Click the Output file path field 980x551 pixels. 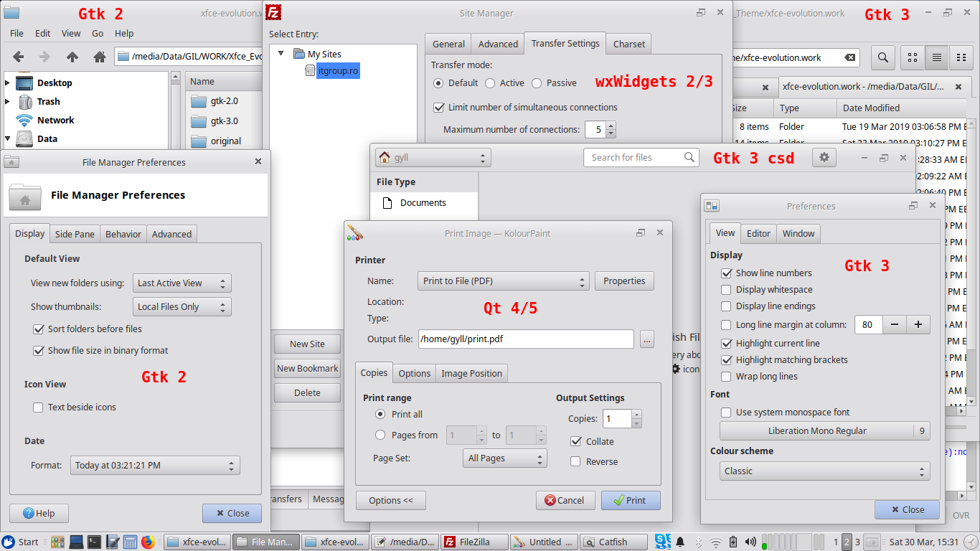tap(526, 339)
